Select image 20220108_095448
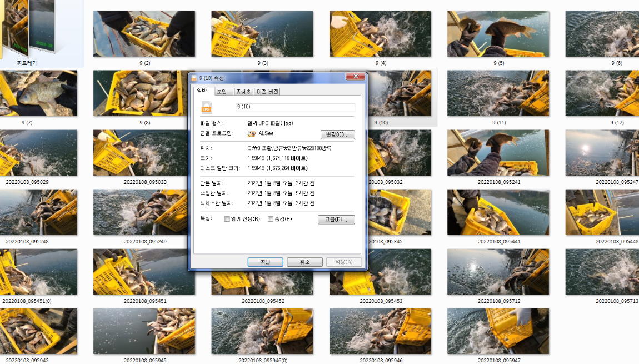Screen dimensions: 639x364 pos(602,212)
